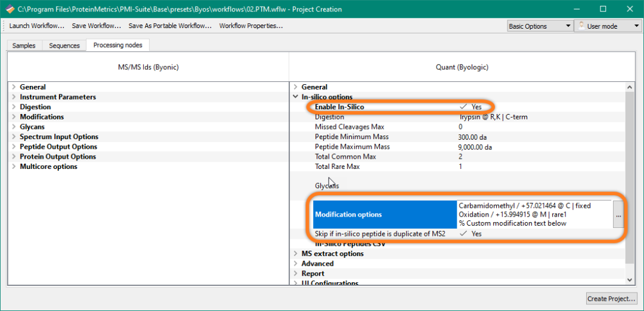Image resolution: width=644 pixels, height=311 pixels.
Task: Expand the Modifications section in Byonic panel
Action: [x=14, y=117]
